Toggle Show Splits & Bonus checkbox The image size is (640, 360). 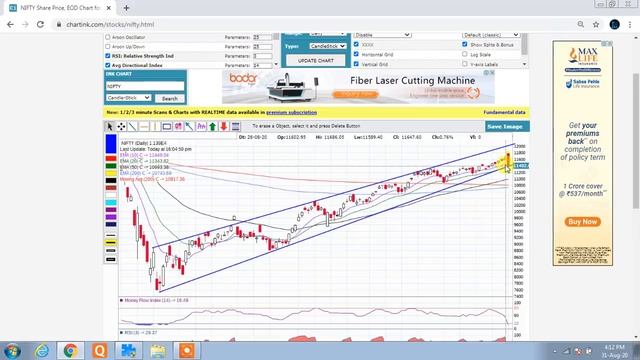464,44
